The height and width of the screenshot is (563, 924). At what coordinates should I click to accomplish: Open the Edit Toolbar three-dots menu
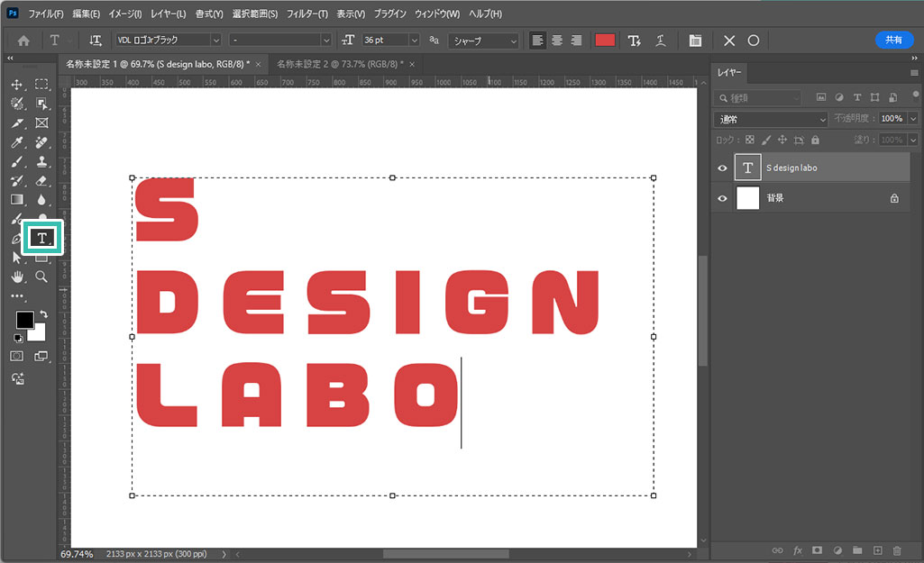(x=18, y=296)
